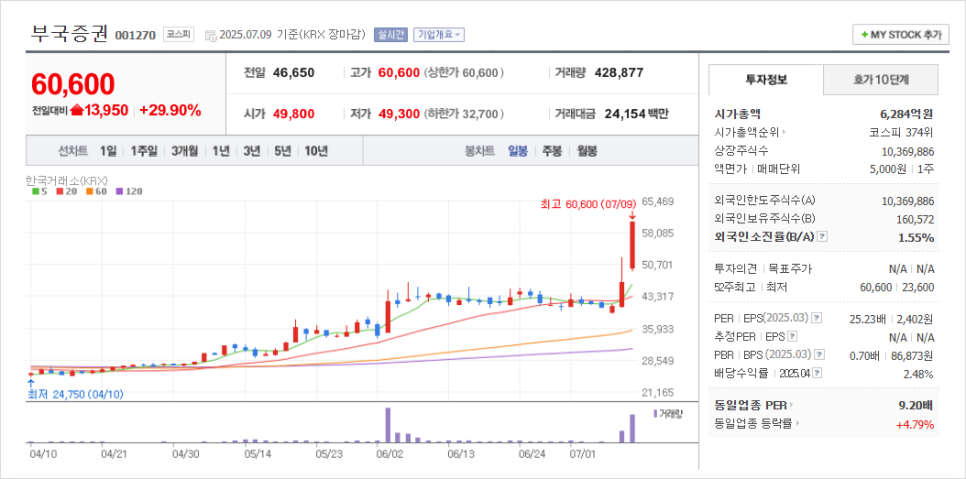Click the 하한가 32,700 text
The image size is (966, 479).
pyautogui.click(x=464, y=114)
